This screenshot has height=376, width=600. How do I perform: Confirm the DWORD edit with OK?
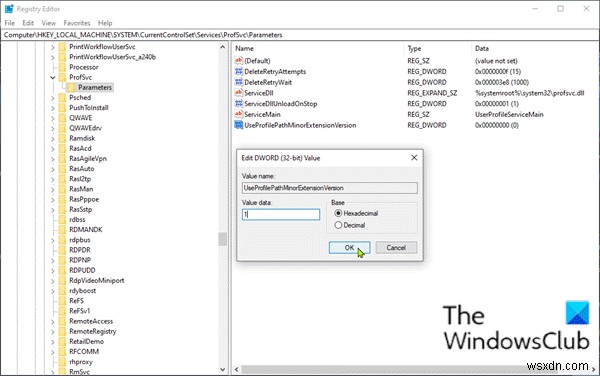point(349,247)
